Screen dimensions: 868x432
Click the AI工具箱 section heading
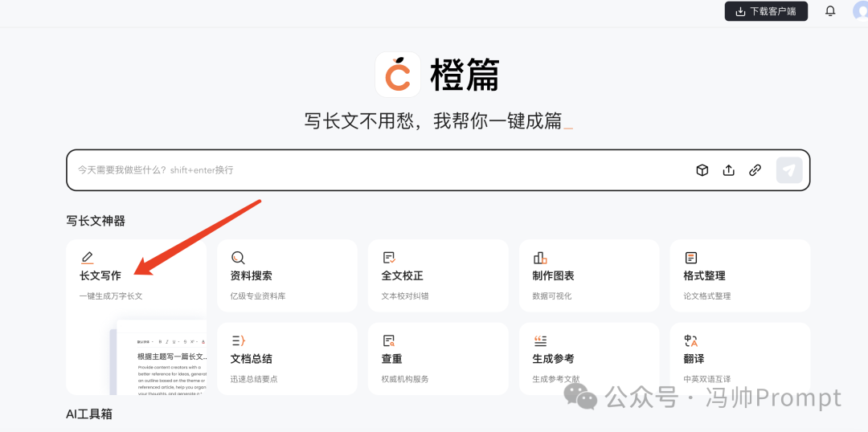(x=88, y=414)
